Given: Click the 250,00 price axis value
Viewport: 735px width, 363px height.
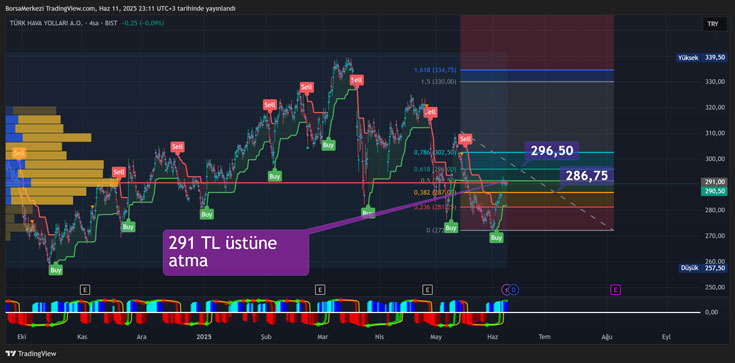Looking at the screenshot, I should [715, 287].
